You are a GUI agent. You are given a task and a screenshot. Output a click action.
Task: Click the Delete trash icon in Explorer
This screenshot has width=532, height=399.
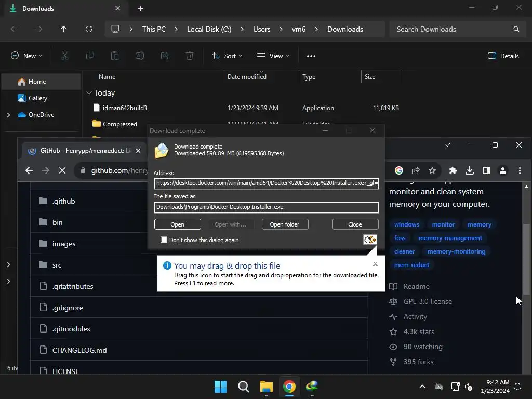pos(190,56)
